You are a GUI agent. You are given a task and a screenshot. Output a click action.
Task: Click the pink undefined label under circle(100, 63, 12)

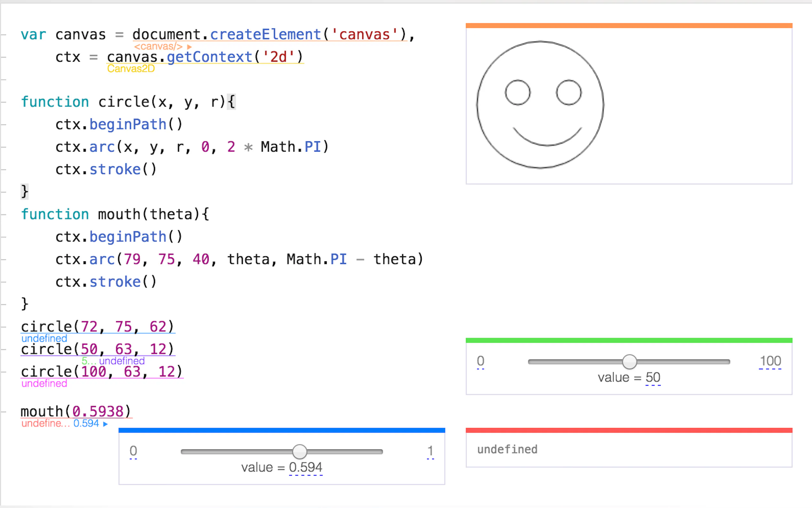[x=44, y=383]
